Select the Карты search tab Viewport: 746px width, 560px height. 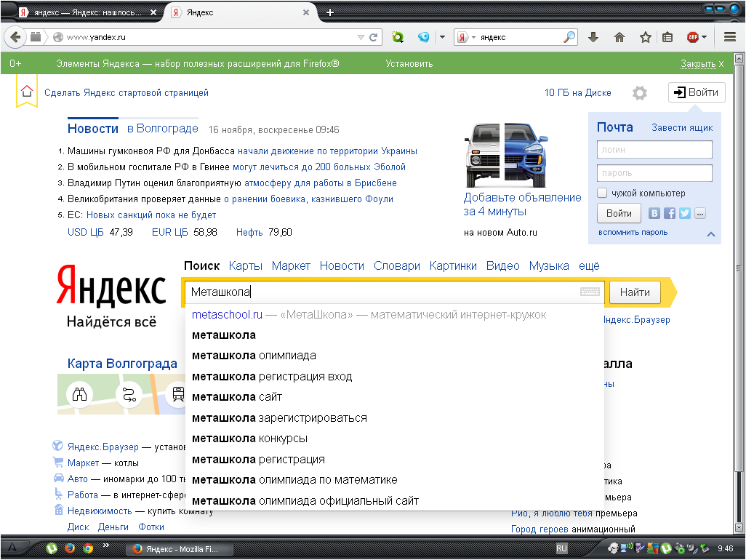coord(246,265)
